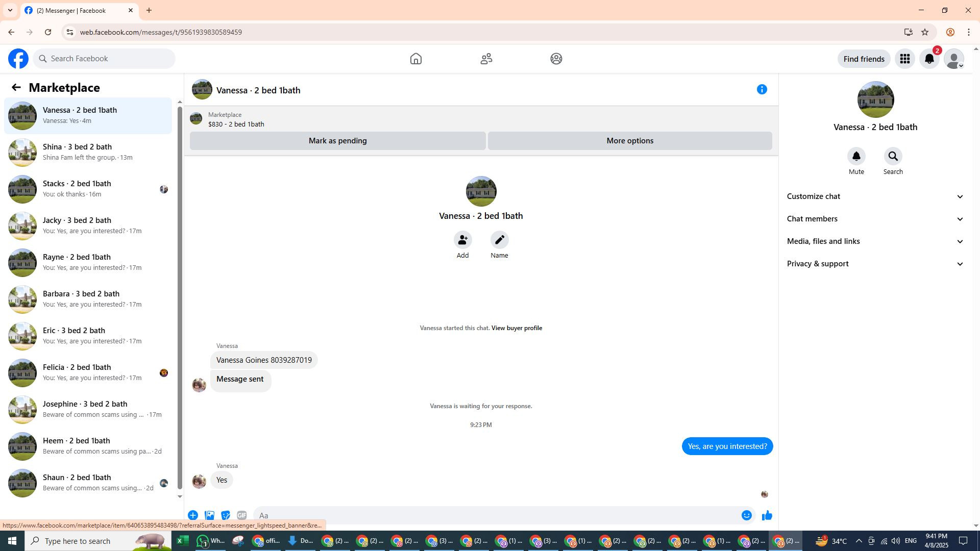
Task: Open View buyer profile link
Action: click(517, 328)
